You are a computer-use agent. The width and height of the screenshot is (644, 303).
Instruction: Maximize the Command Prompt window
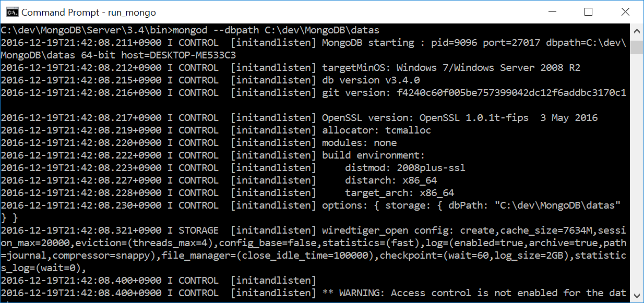(x=589, y=11)
